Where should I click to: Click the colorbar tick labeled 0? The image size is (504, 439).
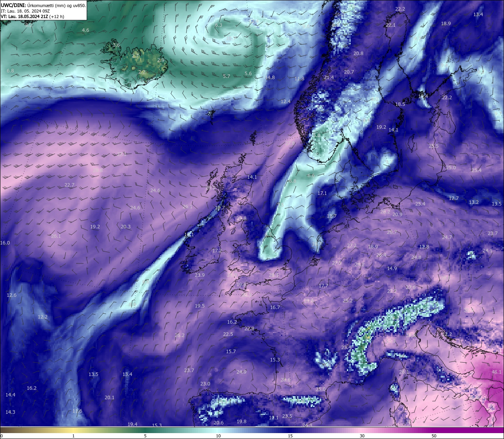click(1, 436)
